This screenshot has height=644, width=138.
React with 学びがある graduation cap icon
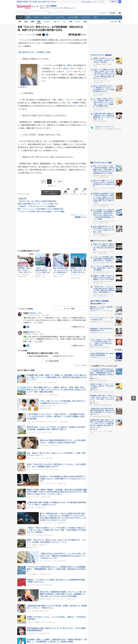click(66, 192)
